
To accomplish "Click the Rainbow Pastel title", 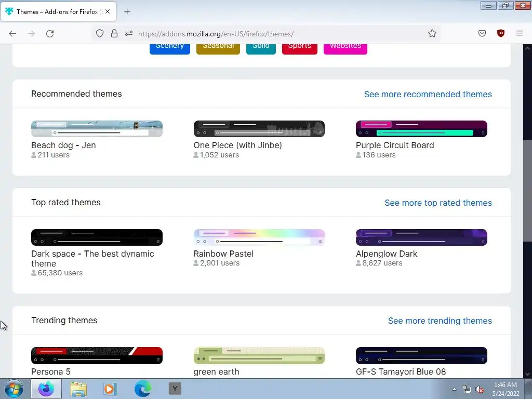I will coord(223,254).
